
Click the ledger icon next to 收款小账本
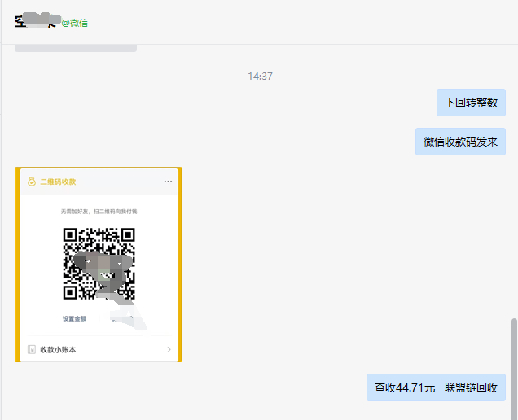point(32,350)
